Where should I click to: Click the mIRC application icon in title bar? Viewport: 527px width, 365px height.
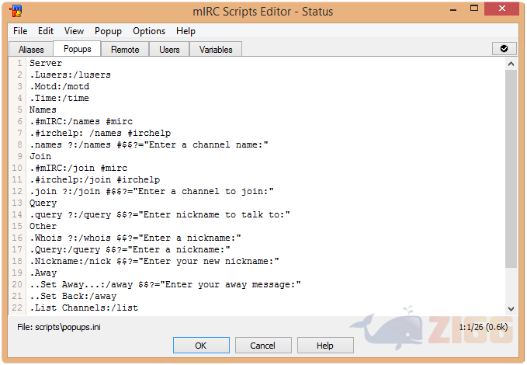click(16, 11)
